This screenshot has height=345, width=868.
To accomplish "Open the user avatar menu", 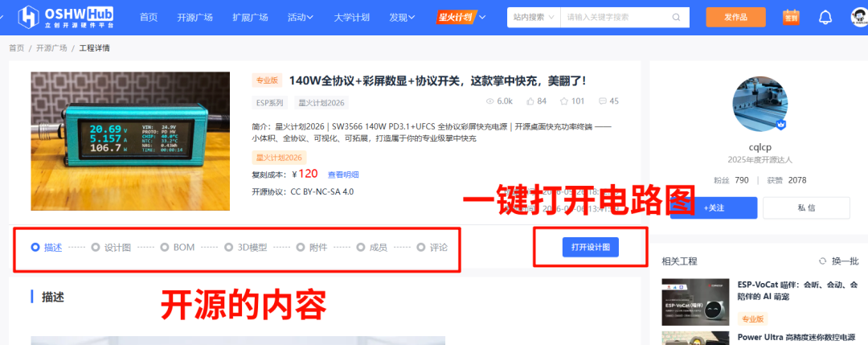I will [x=859, y=17].
